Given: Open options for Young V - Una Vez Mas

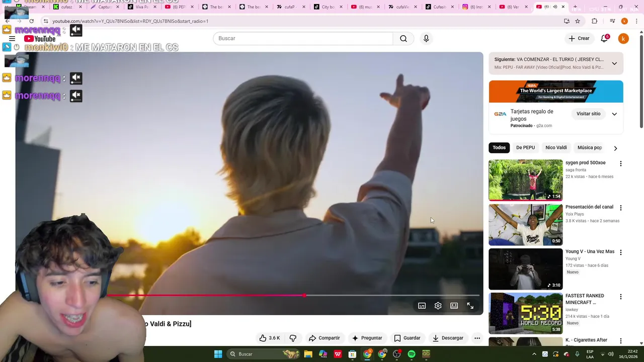Looking at the screenshot, I should pyautogui.click(x=620, y=252).
